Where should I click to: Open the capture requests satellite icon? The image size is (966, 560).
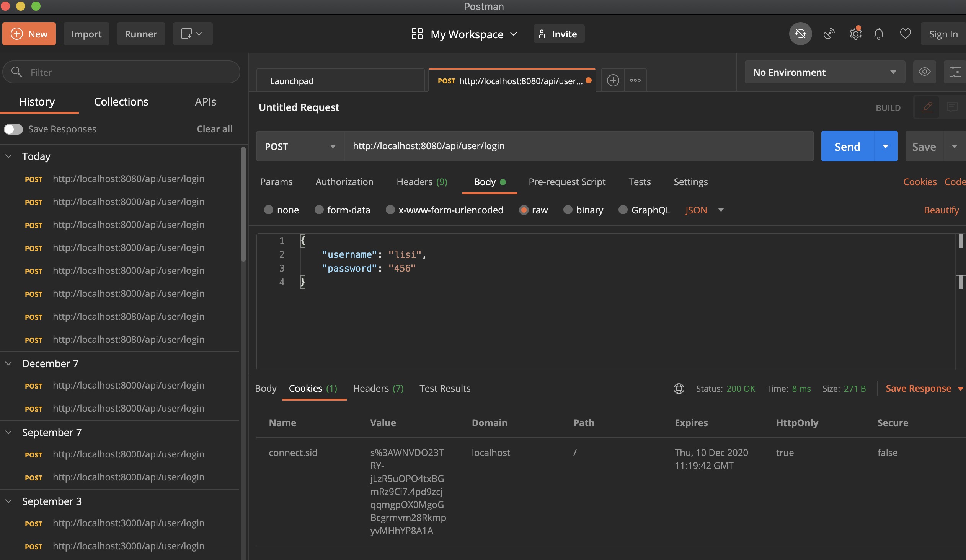coord(828,34)
